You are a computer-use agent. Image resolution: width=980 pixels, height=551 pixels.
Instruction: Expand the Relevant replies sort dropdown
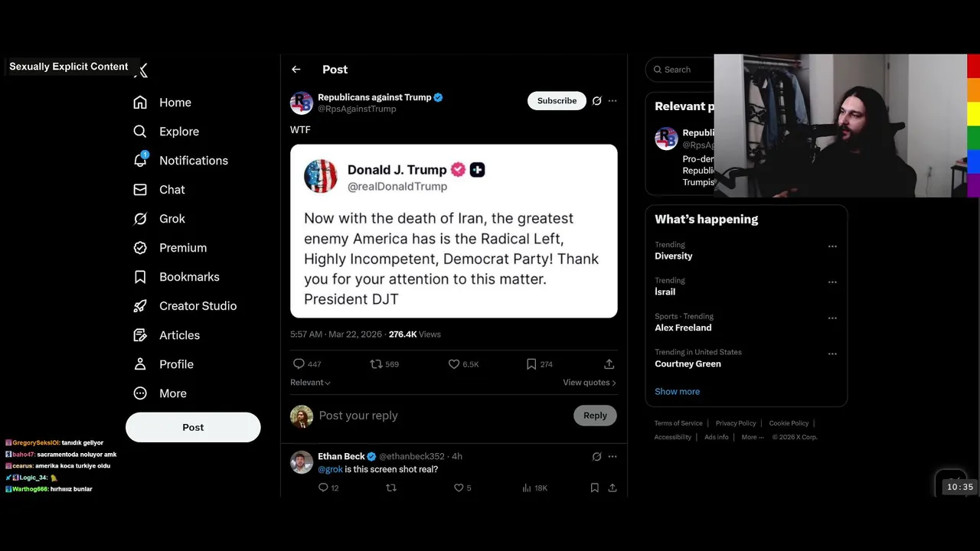310,383
